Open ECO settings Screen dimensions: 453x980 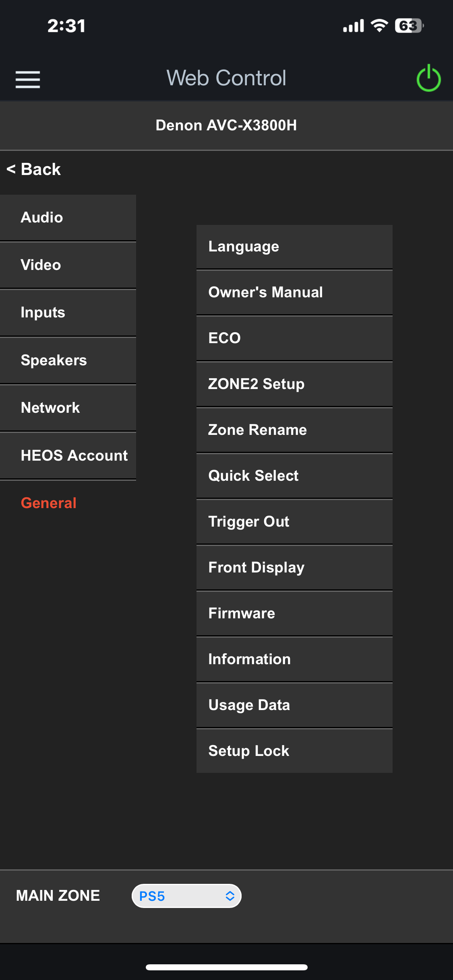point(294,338)
